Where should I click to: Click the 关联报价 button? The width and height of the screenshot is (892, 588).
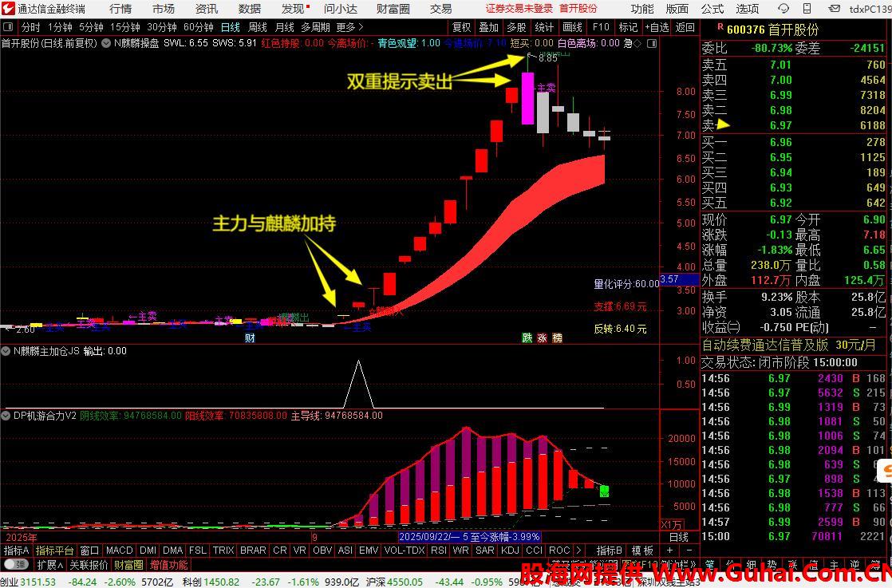[89, 565]
